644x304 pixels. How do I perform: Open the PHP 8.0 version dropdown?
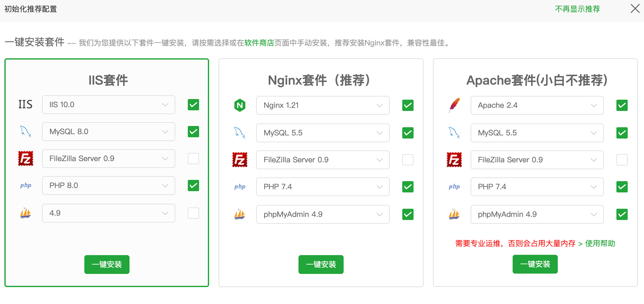108,186
